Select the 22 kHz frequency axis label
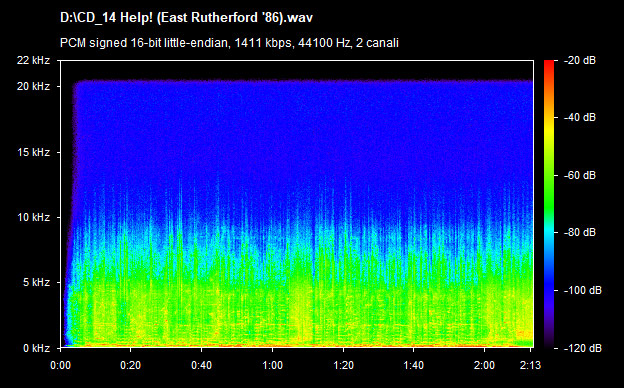The image size is (624, 388). click(x=33, y=60)
